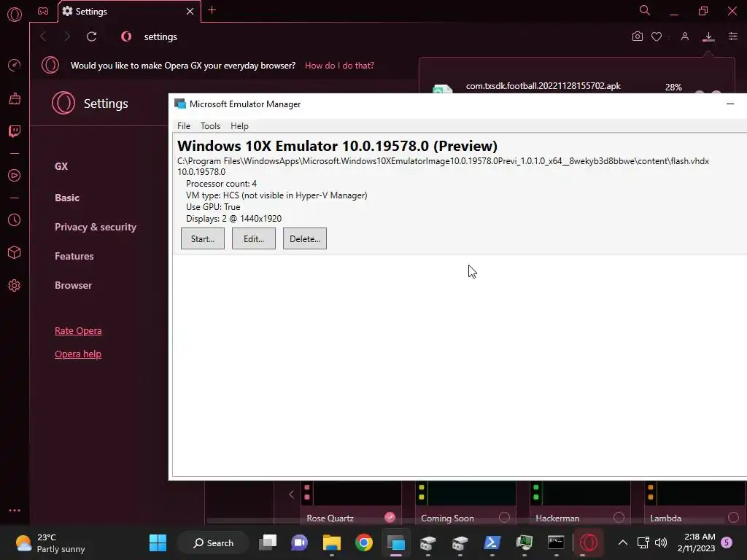Screen dimensions: 747x560
Task: Click the com.txsdk.football apk download entry
Action: 543,86
